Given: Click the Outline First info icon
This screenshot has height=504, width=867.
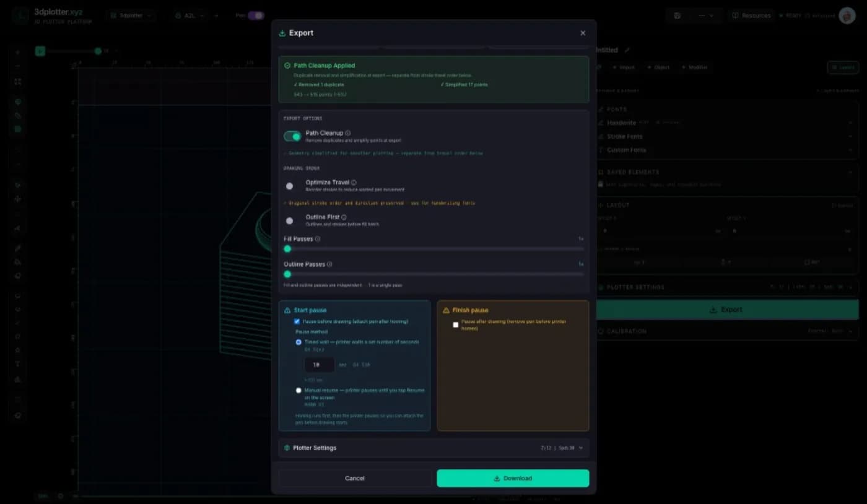Looking at the screenshot, I should point(344,217).
